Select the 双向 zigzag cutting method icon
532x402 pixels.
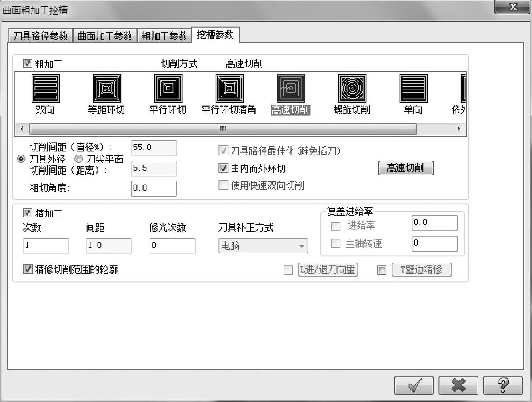pos(46,88)
